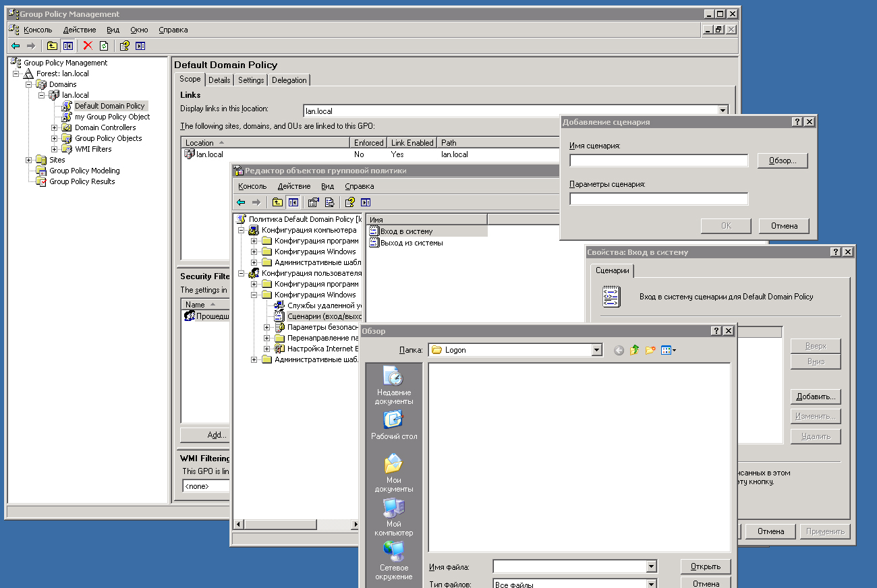
Task: Switch to the Delegation tab
Action: point(289,80)
